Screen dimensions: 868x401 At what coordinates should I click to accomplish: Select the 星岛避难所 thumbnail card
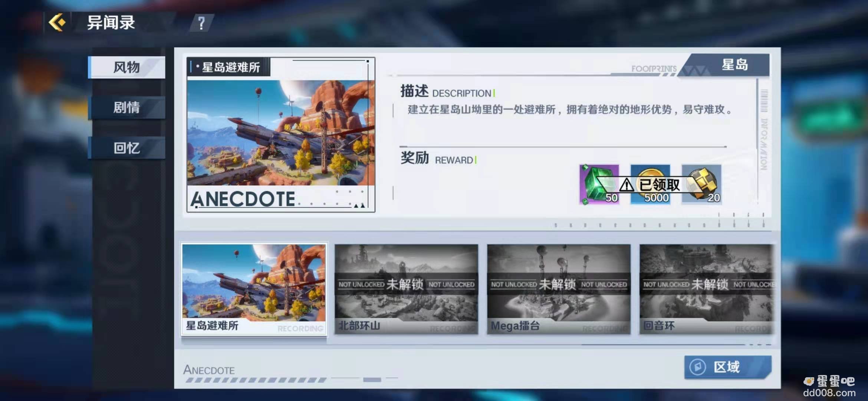pyautogui.click(x=254, y=289)
